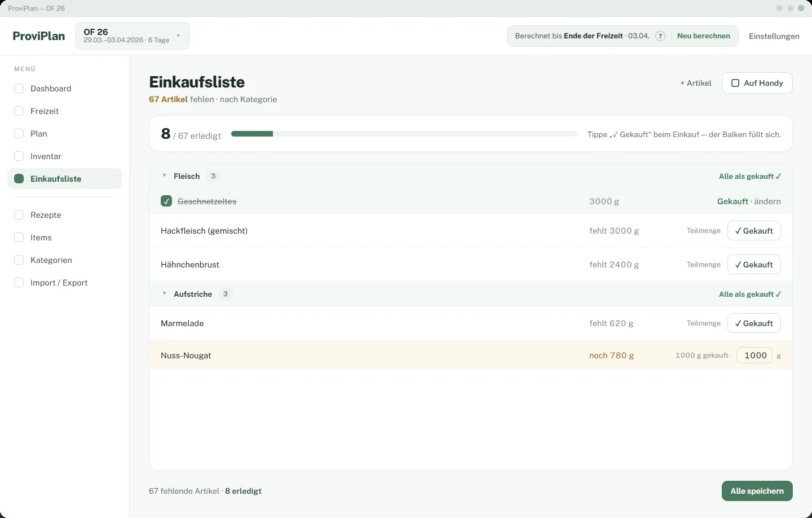The width and height of the screenshot is (812, 518).
Task: Click the Einkaufsliste page heading
Action: [x=197, y=82]
